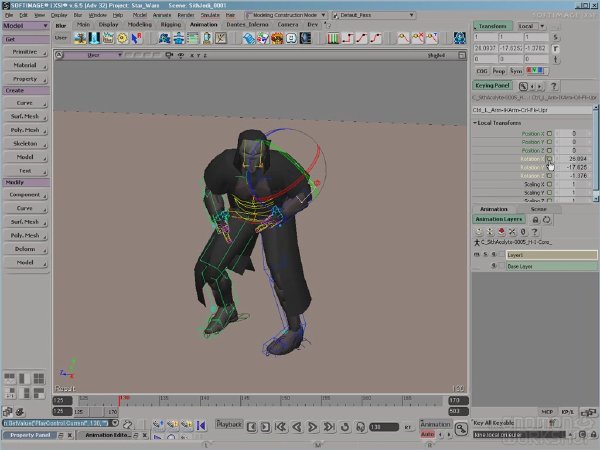Screen dimensions: 600x450
Task: Maximize the viewport with the corner icon
Action: pos(462,55)
